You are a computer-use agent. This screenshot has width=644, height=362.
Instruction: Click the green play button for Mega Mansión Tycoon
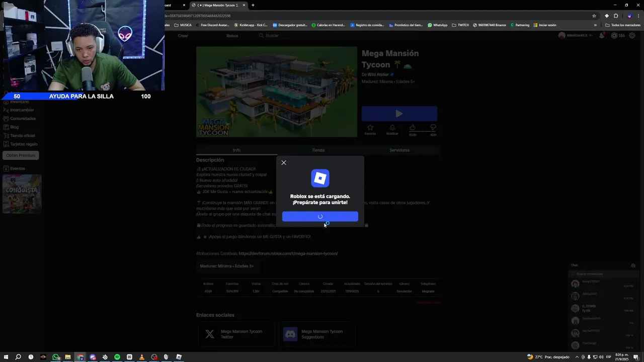399,114
